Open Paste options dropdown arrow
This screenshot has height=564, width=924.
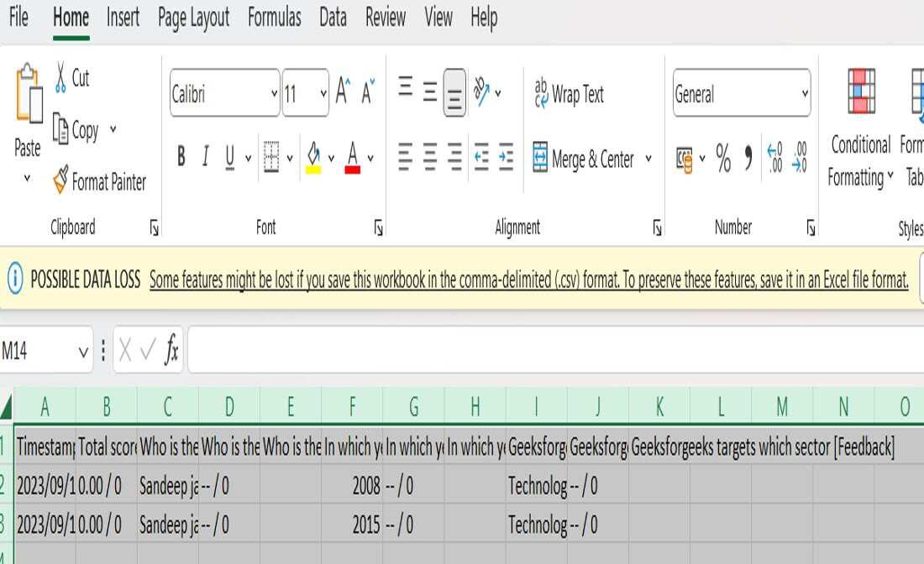pyautogui.click(x=27, y=178)
